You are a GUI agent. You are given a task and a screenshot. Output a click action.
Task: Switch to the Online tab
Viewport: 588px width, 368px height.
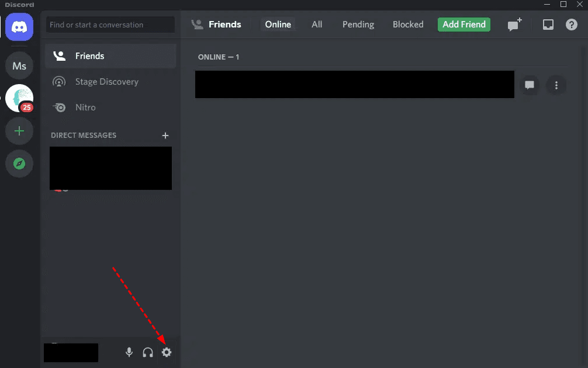point(278,25)
